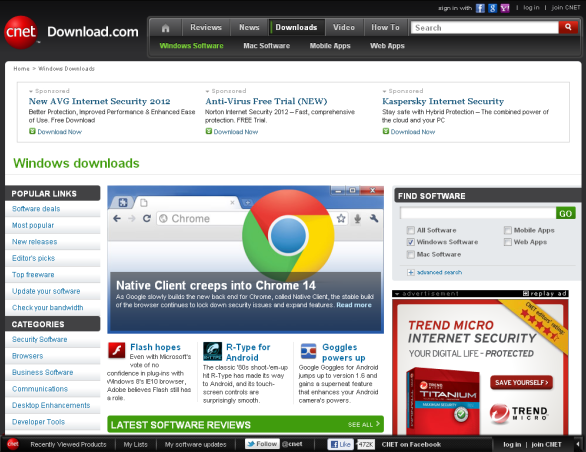Collapse the Sponsored Anti-Virus arrow
Image resolution: width=586 pixels, height=452 pixels.
(x=207, y=91)
